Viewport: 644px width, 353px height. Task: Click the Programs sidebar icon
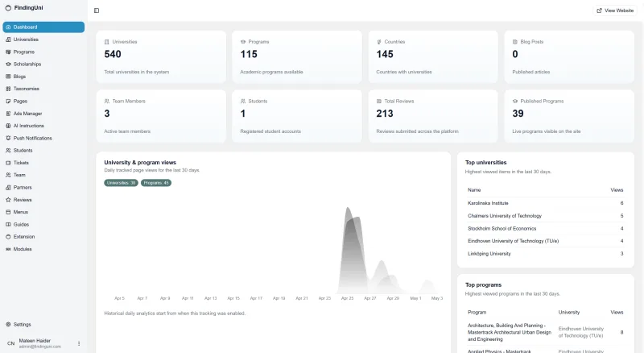(8, 52)
